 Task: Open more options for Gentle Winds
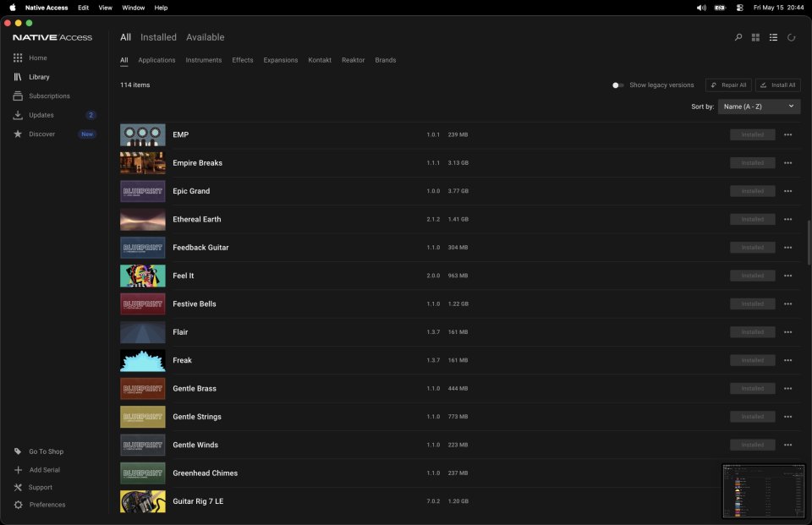click(x=787, y=445)
